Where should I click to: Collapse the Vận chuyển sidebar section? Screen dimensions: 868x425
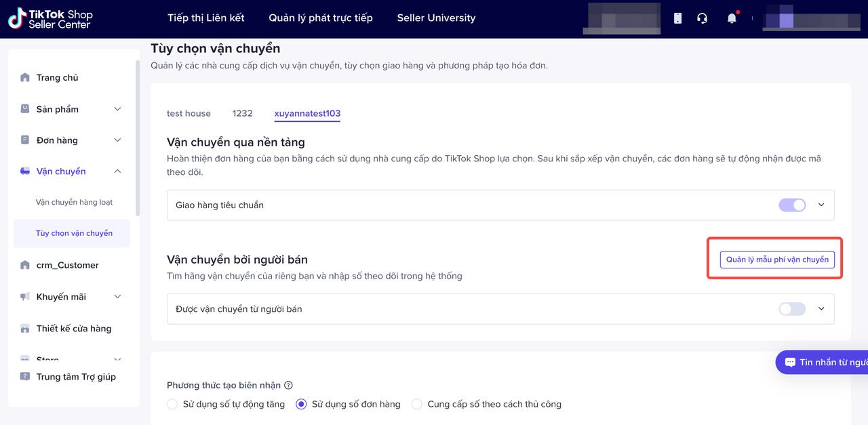pyautogui.click(x=117, y=171)
